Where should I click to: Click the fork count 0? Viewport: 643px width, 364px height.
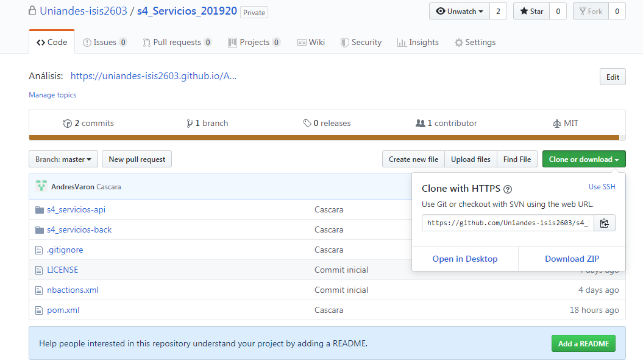point(617,12)
